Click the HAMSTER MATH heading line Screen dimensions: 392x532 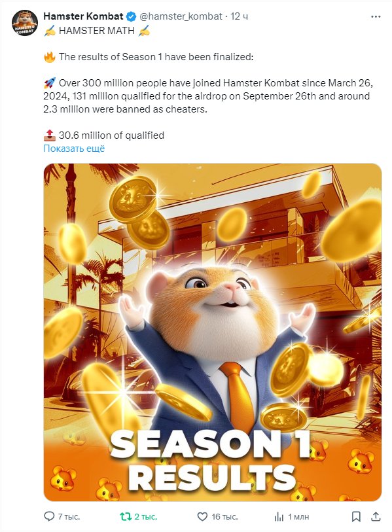[97, 31]
